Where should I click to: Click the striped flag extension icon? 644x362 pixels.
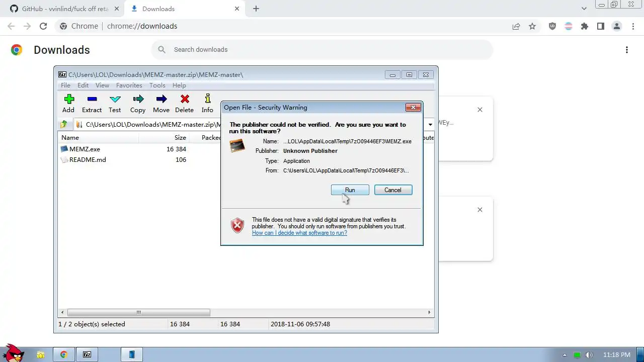(569, 26)
